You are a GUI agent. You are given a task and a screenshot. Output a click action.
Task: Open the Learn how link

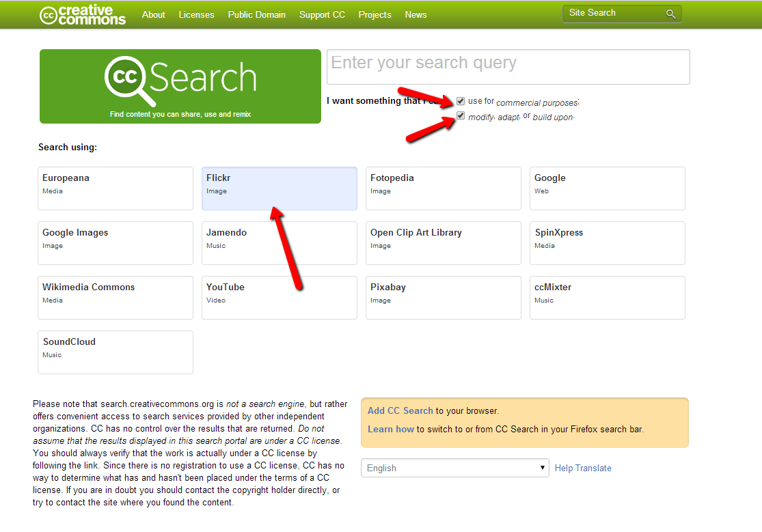tap(391, 429)
